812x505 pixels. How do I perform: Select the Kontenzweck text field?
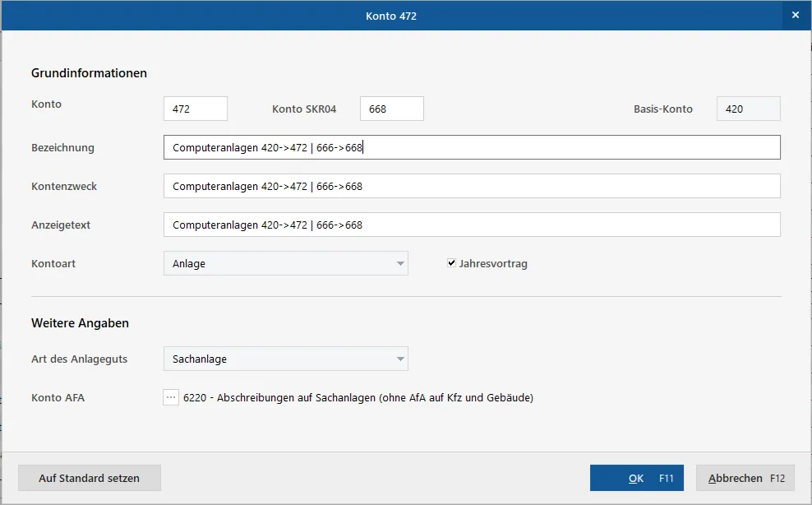pyautogui.click(x=472, y=186)
